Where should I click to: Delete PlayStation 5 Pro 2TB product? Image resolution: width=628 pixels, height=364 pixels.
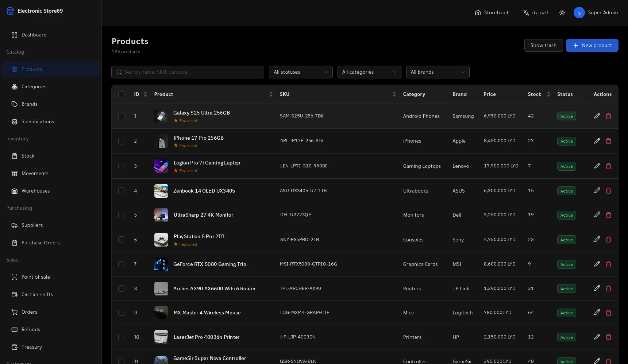point(608,240)
